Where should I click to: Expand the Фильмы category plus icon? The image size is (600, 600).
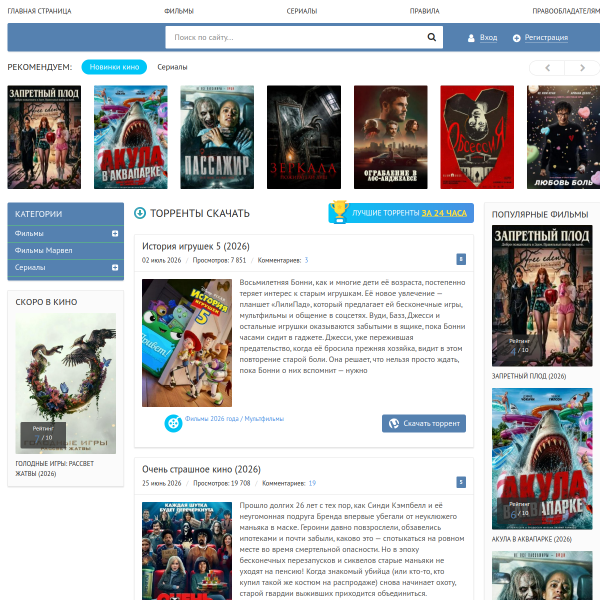tap(115, 233)
